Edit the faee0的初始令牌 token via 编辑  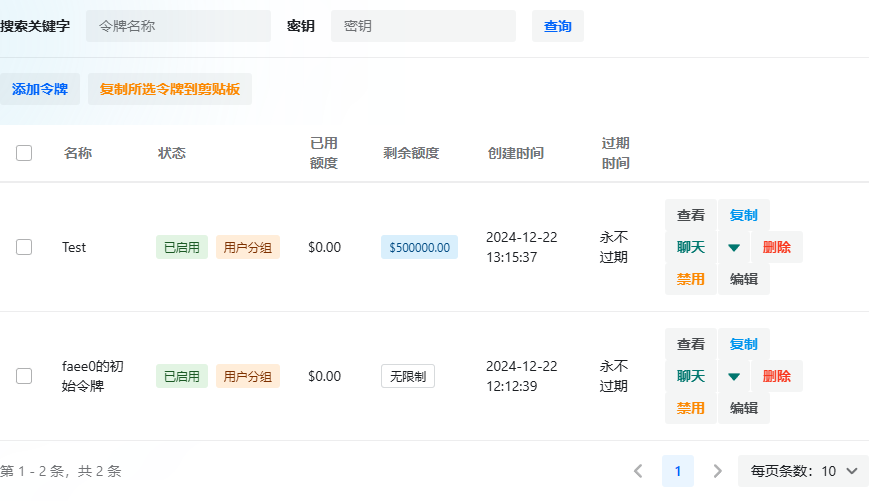click(x=743, y=408)
